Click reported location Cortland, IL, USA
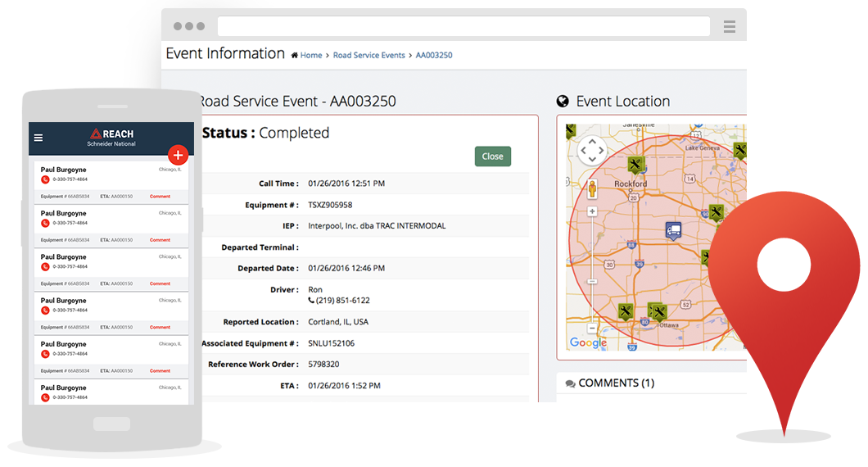 [x=338, y=322]
